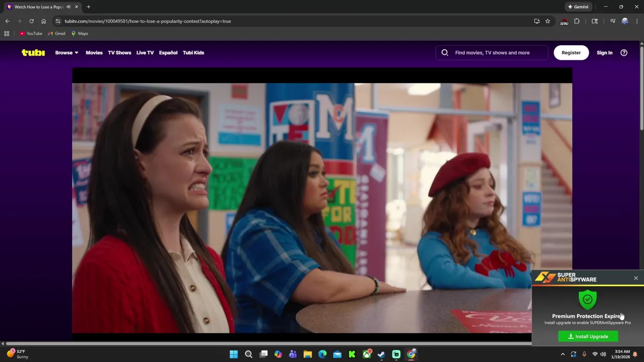Switch to Español content
This screenshot has width=644, height=362.
[168, 52]
